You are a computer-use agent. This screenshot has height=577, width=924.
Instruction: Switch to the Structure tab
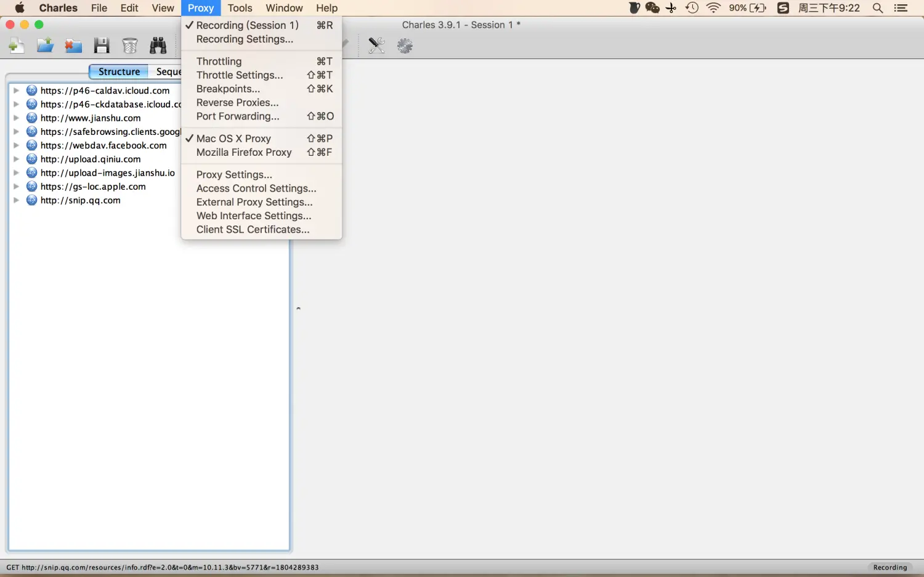point(119,71)
